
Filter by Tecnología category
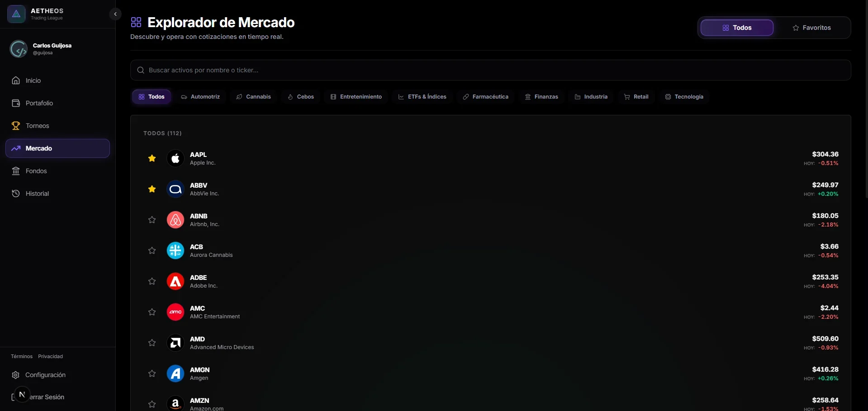click(684, 97)
